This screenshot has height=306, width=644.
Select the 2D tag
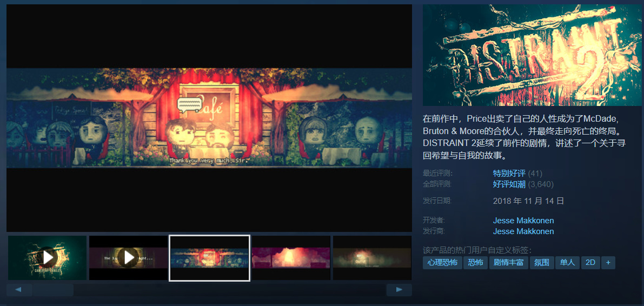click(x=590, y=263)
